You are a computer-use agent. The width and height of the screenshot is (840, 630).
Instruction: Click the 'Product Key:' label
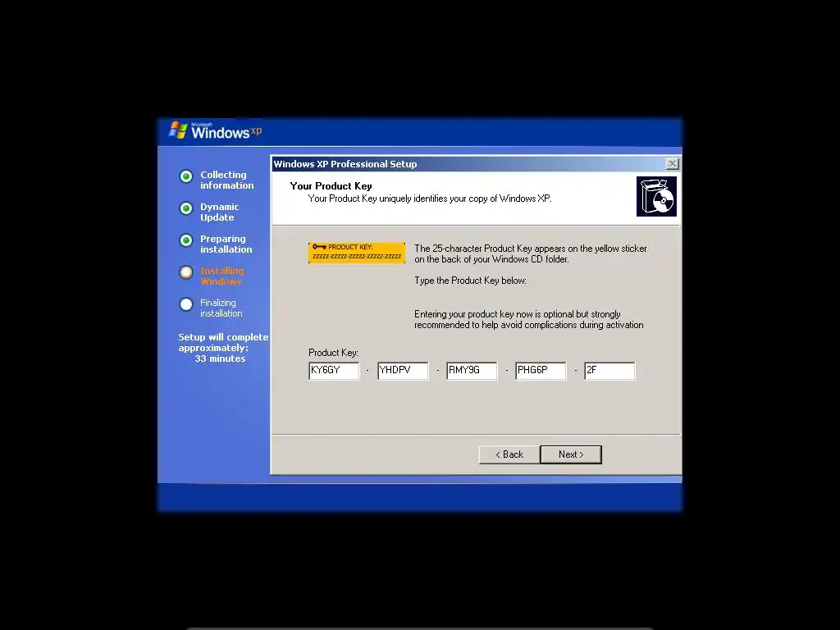(333, 353)
